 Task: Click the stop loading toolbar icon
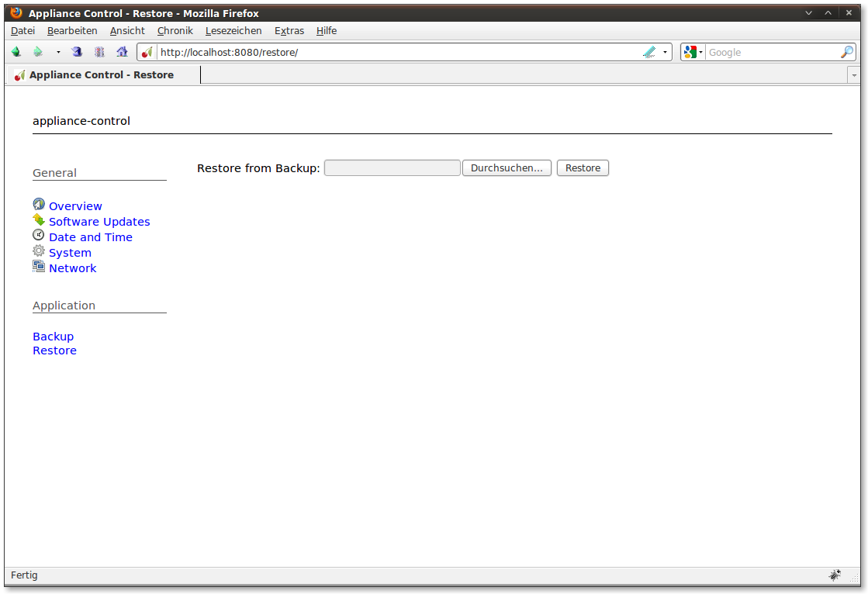coord(99,52)
